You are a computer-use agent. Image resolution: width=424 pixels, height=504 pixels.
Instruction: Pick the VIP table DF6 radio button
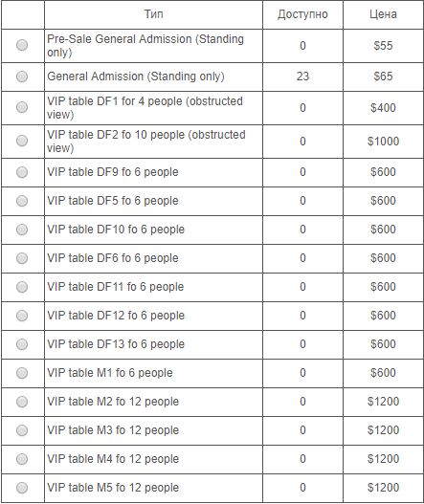pos(22,258)
